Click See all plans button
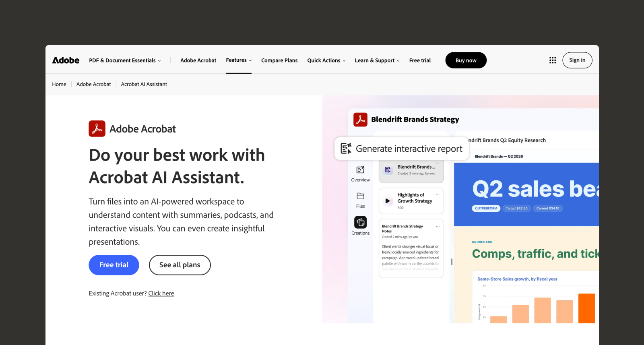Viewport: 644px width, 345px height. 180,265
